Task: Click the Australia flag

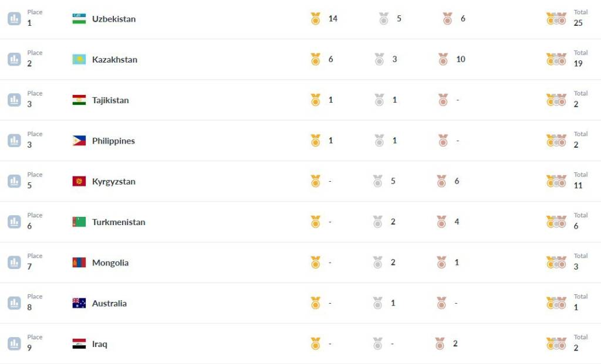Action: point(79,303)
